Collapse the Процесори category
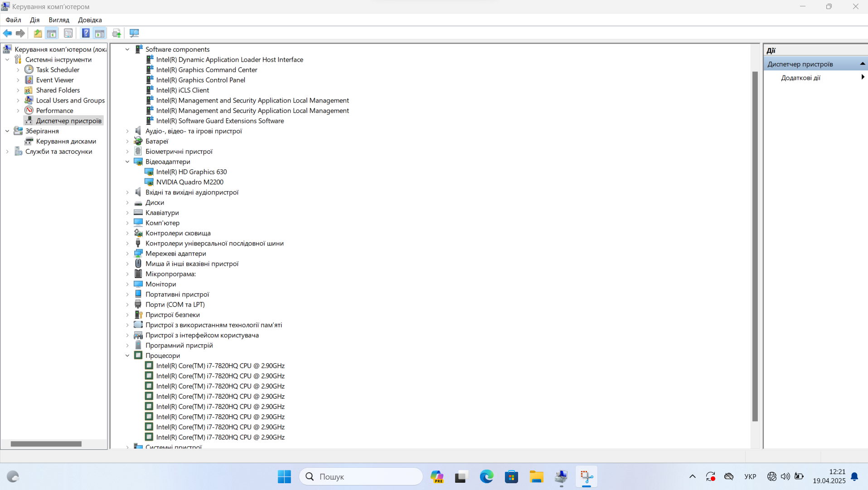868x490 pixels. click(127, 355)
